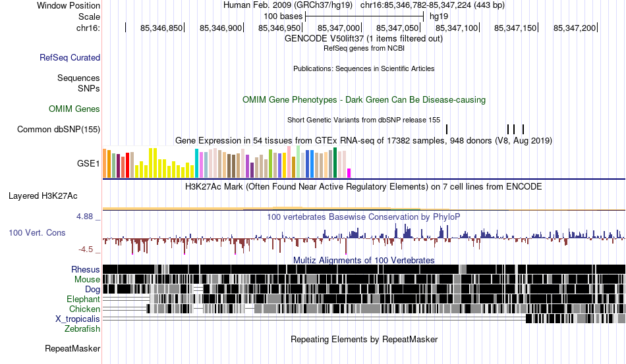626x364 pixels.
Task: Click the Scale label
Action: click(89, 16)
